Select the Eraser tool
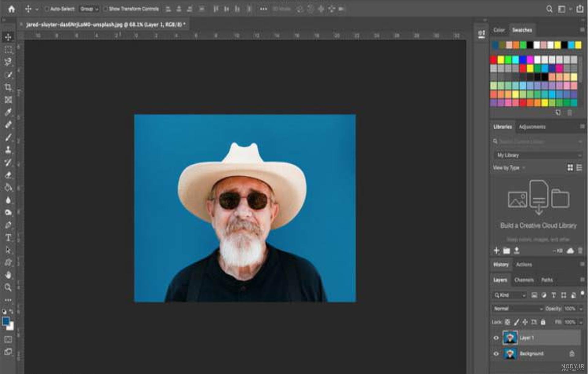Screen dimensions: 588x374 pyautogui.click(x=8, y=175)
